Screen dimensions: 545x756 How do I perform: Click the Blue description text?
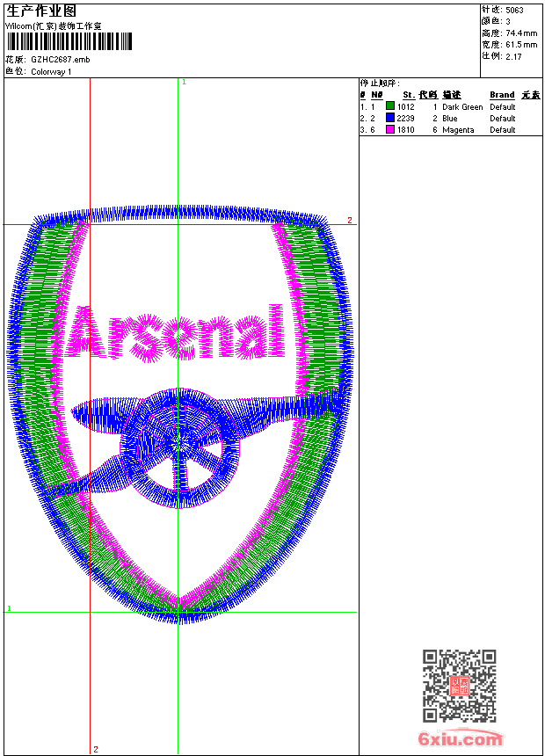point(449,118)
